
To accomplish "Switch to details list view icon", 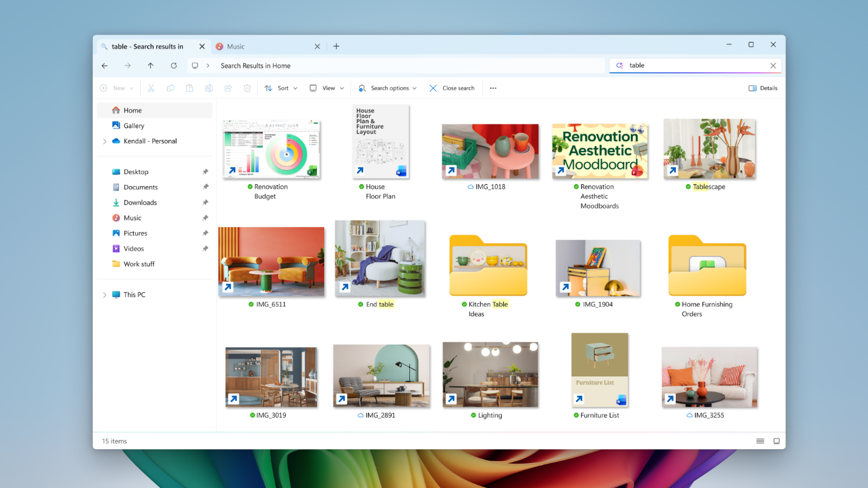I will pos(760,441).
